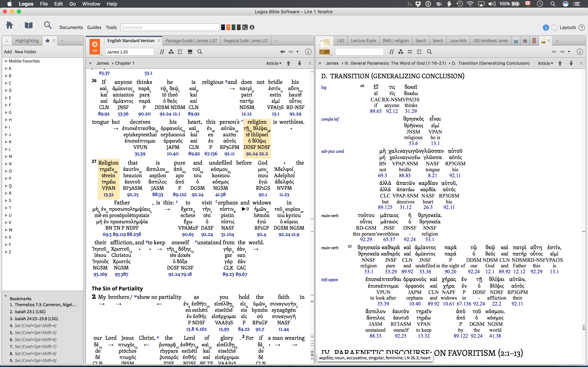Toggle interlinear display in ESV panel
Image resolution: width=588 pixels, height=367 pixels.
[x=180, y=52]
